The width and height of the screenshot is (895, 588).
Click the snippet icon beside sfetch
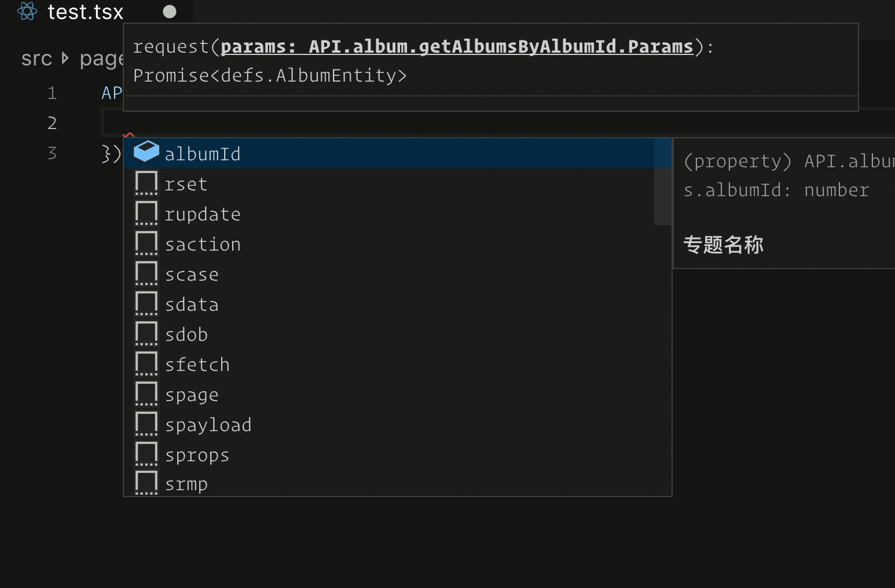[146, 363]
